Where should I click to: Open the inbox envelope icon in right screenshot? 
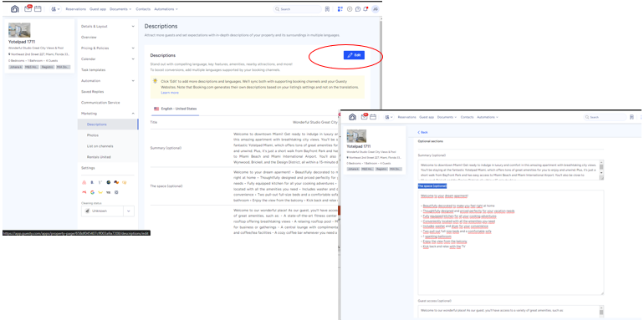tap(364, 116)
